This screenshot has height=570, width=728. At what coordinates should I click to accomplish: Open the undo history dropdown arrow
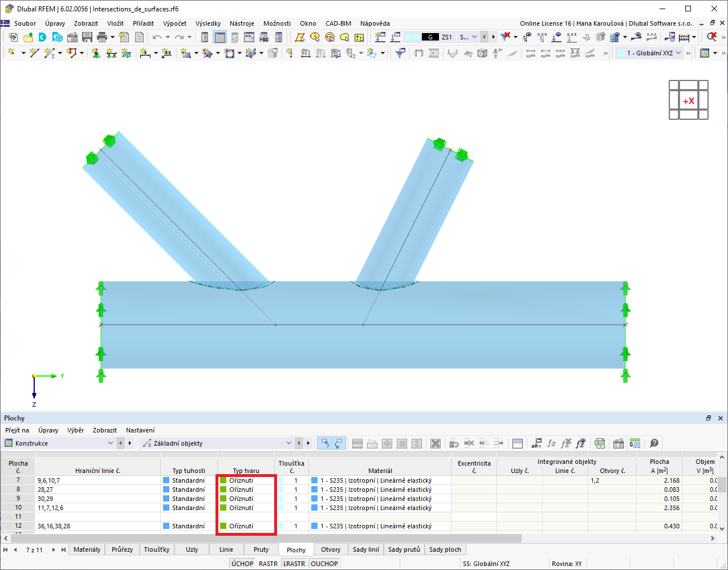(x=168, y=37)
